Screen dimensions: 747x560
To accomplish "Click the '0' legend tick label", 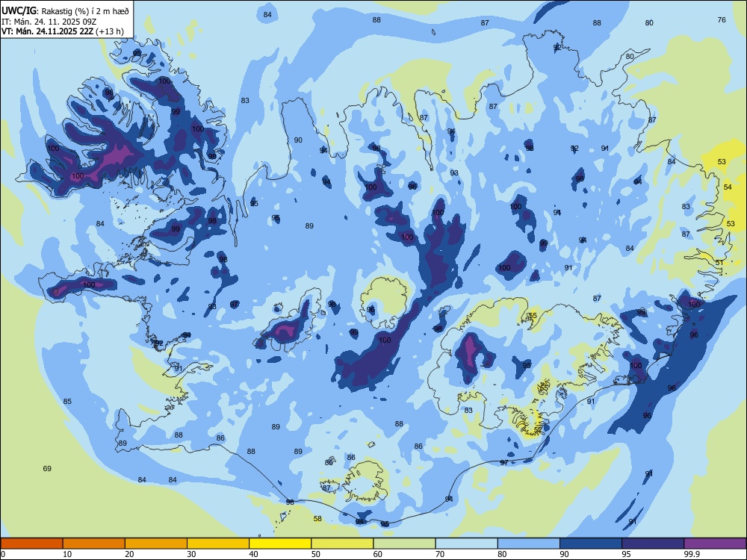I will click(x=2, y=554).
